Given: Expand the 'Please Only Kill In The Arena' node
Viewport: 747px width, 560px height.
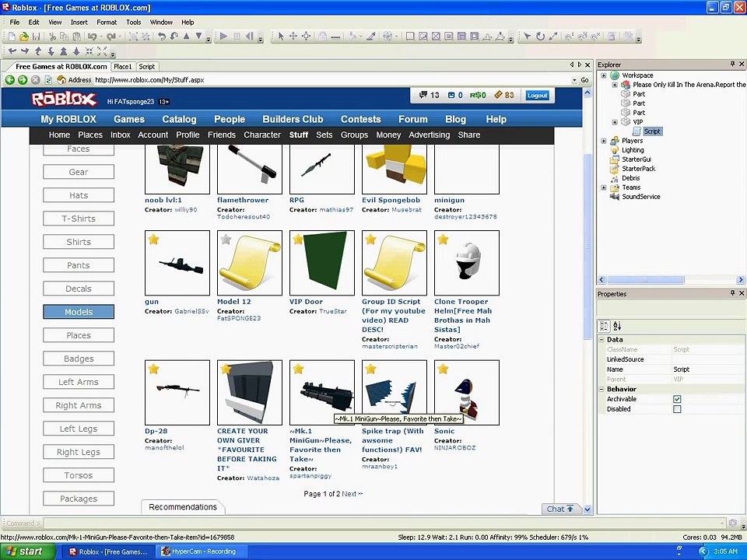Looking at the screenshot, I should [615, 85].
